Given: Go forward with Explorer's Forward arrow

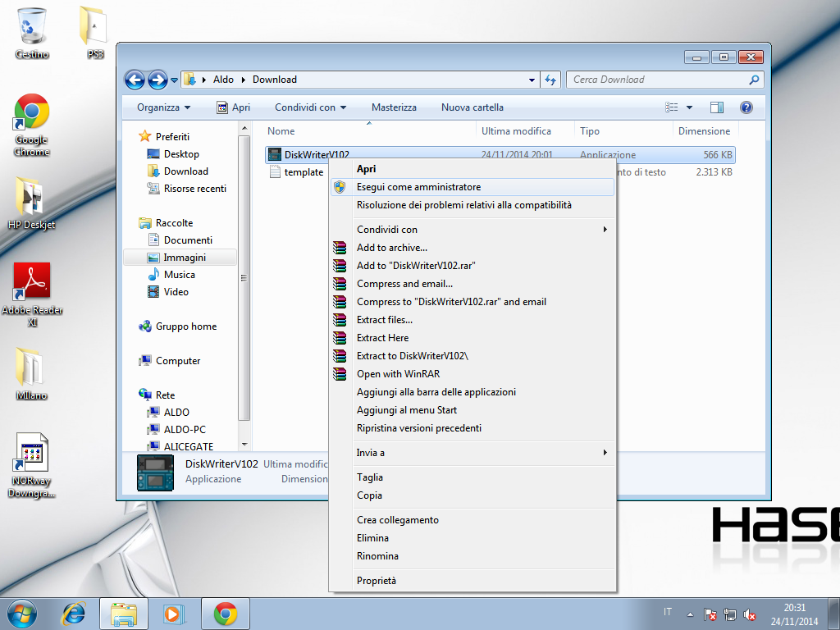Looking at the screenshot, I should 157,80.
